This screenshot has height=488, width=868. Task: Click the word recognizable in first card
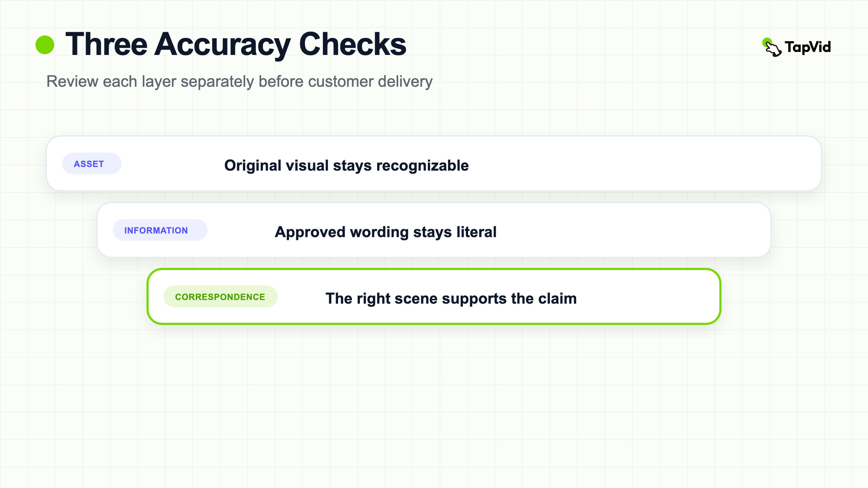422,166
